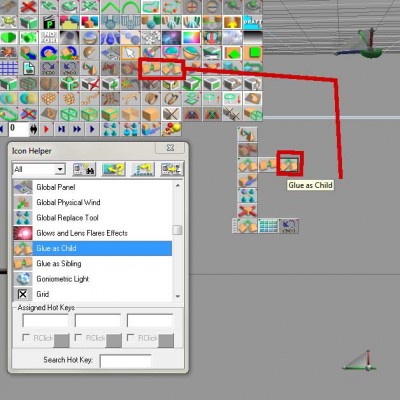Click the blue circular arrow rotate icon
The image size is (400, 400).
[x=49, y=53]
